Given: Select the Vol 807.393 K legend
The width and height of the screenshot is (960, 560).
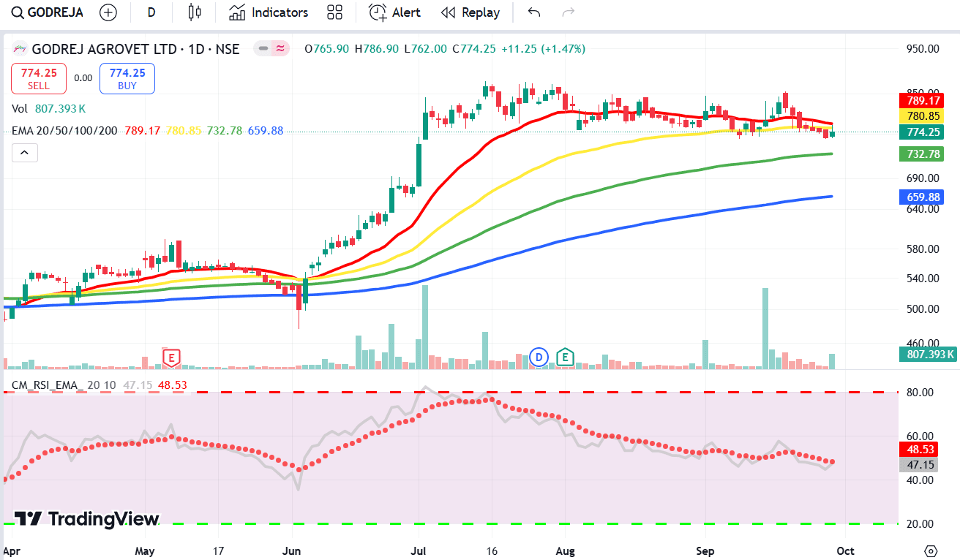Looking at the screenshot, I should click(x=49, y=108).
